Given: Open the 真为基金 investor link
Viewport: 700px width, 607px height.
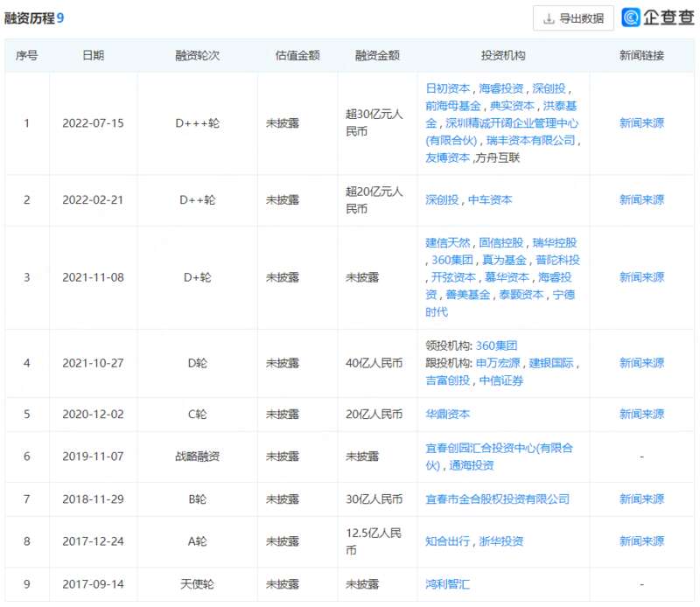Looking at the screenshot, I should click(x=505, y=261).
